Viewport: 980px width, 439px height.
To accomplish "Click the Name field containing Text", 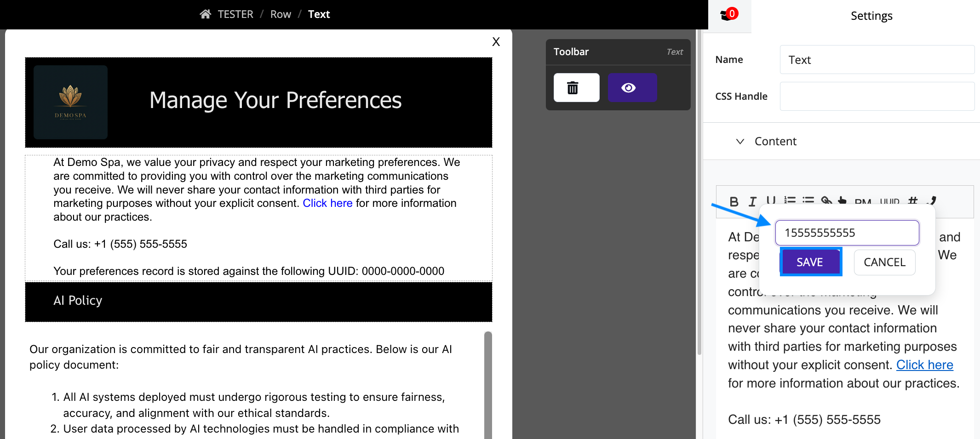I will [x=877, y=60].
